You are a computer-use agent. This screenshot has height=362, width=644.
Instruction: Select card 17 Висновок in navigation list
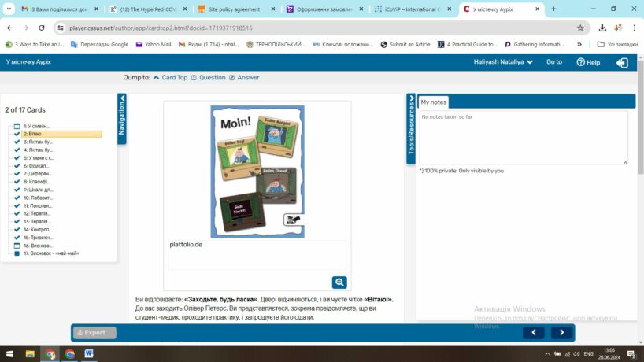50,253
